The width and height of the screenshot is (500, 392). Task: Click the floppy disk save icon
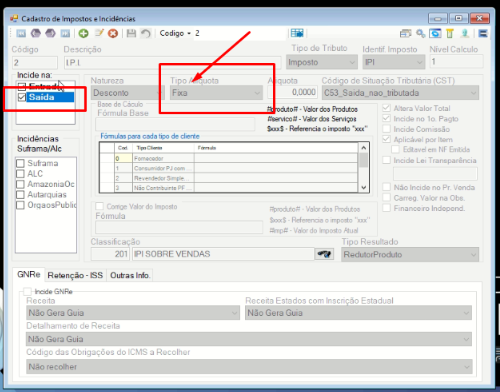pos(131,33)
